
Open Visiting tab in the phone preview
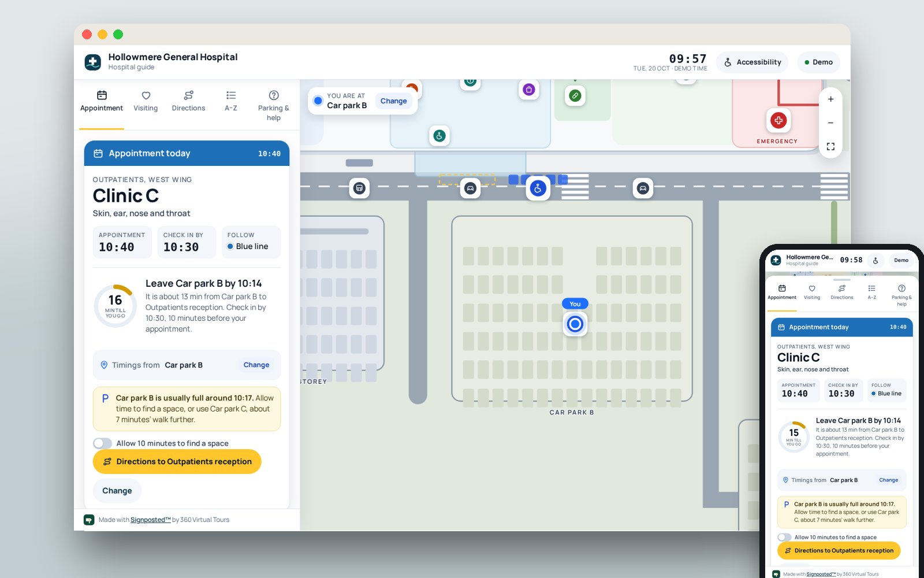click(x=812, y=292)
